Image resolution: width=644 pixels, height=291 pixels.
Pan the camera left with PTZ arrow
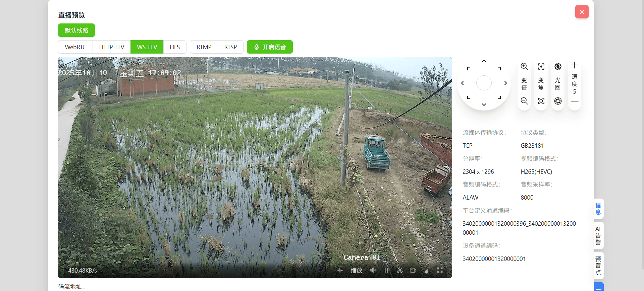point(462,83)
